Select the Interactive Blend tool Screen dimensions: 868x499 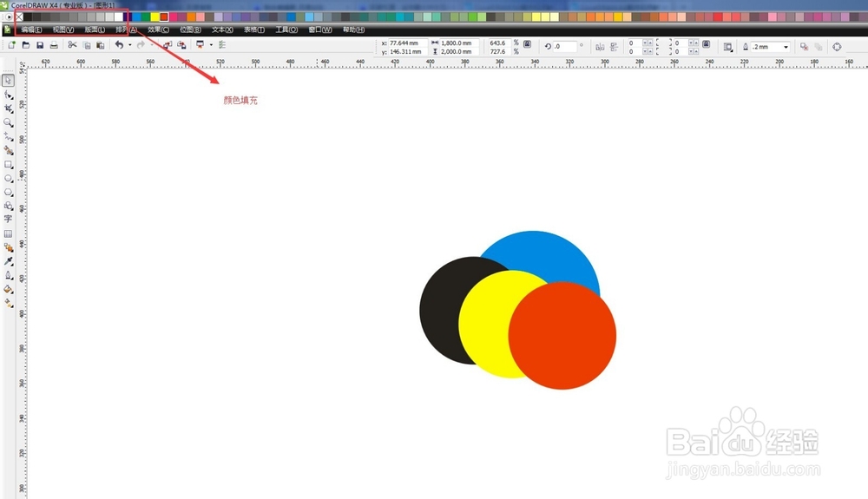pos(8,247)
